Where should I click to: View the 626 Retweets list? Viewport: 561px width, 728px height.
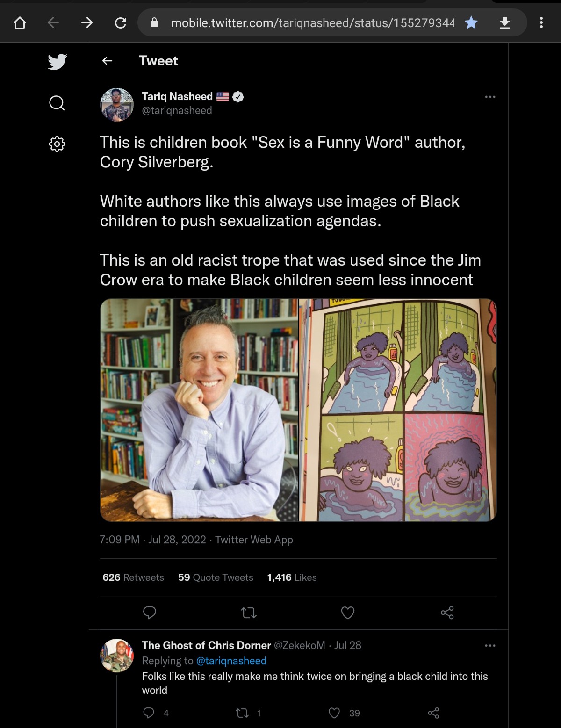[133, 577]
